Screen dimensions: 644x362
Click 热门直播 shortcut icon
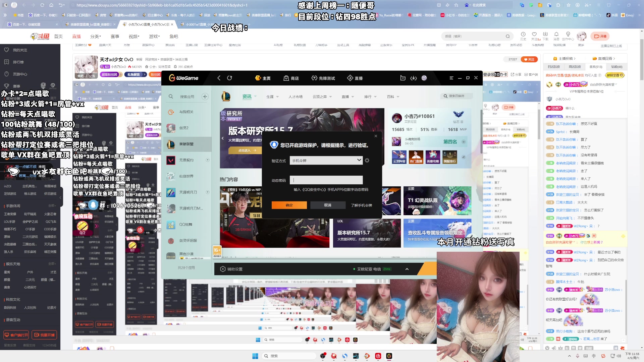coord(416,157)
